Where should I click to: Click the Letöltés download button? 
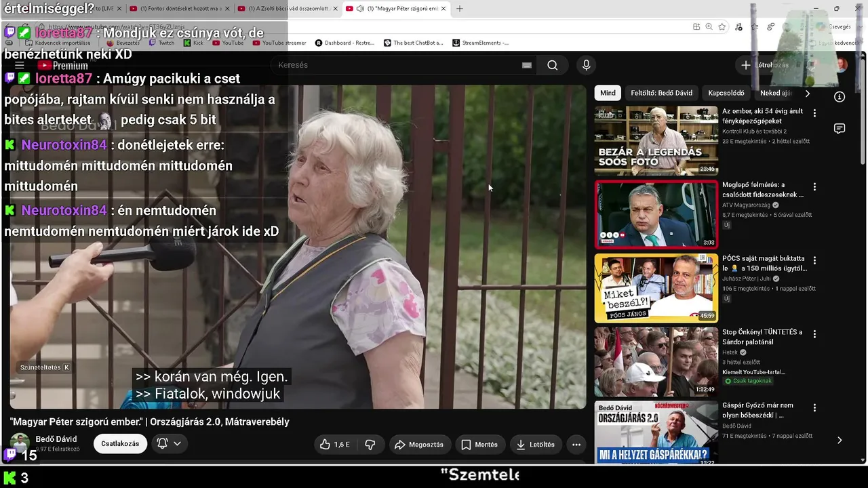[x=536, y=445]
